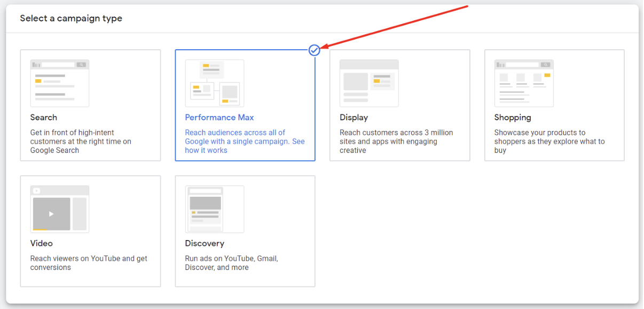Choose the Performance Max title
The image size is (644, 309).
[219, 118]
